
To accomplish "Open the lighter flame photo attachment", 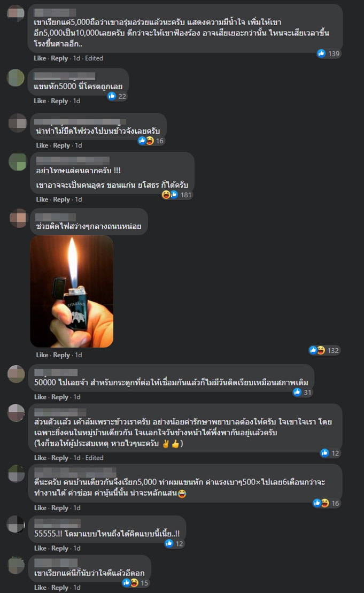I will click(x=72, y=291).
